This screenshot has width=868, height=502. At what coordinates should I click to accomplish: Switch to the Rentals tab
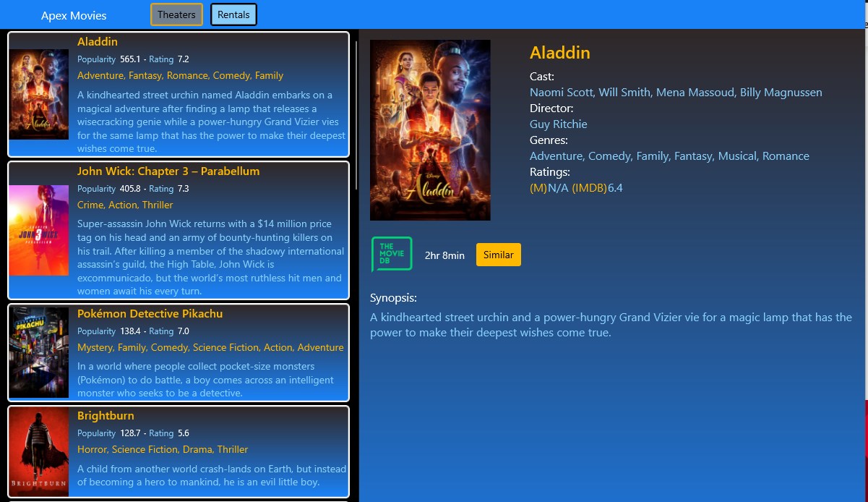click(233, 14)
